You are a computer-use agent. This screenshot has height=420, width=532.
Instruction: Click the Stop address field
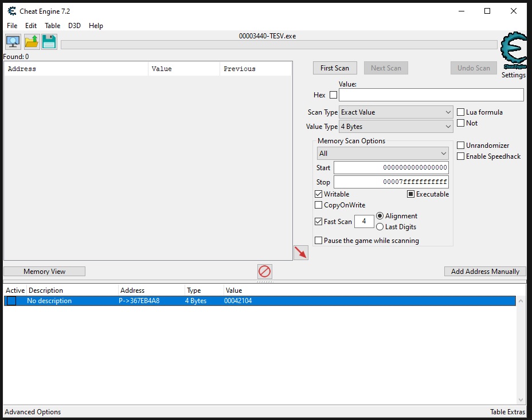click(x=391, y=182)
